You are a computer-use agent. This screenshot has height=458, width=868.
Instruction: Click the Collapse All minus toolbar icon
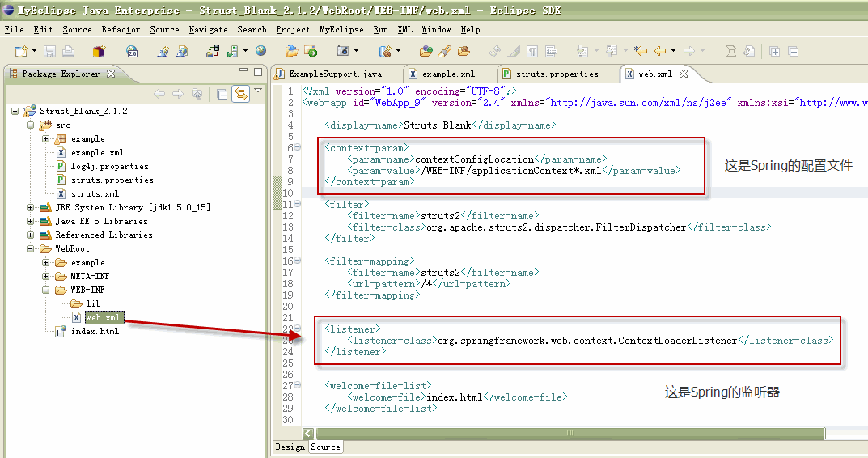794,52
